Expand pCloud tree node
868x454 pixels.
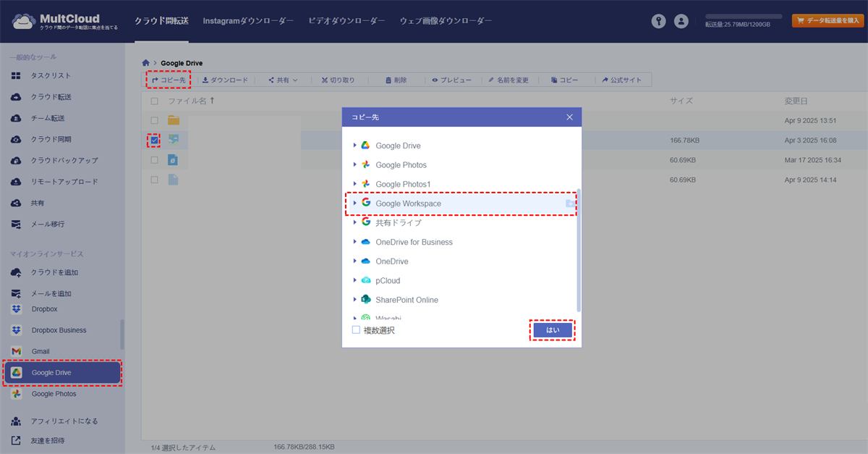click(354, 280)
